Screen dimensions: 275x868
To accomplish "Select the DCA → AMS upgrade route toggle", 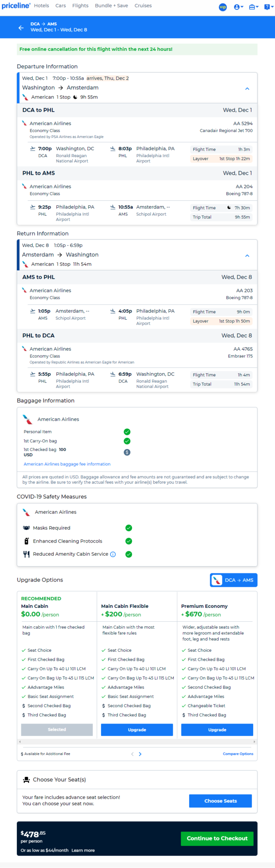I will 234,580.
